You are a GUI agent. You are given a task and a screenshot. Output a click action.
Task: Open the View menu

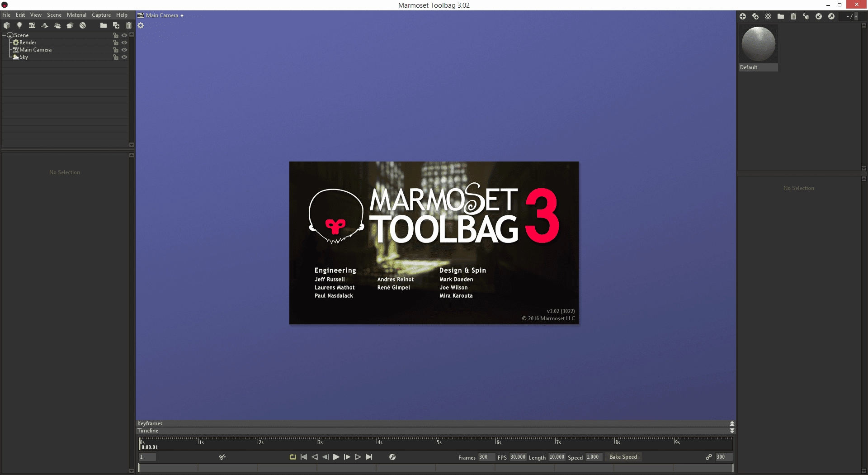point(36,15)
